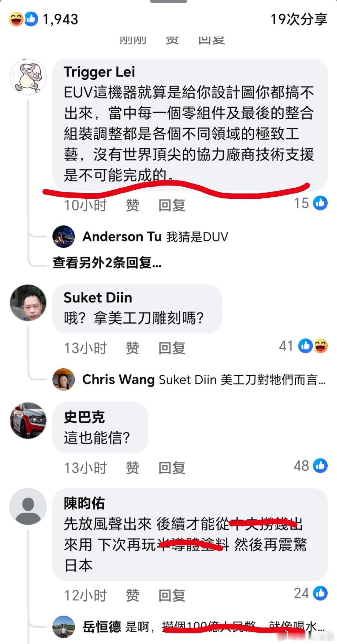Open Trigger Lei's profile picture
The width and height of the screenshot is (337, 644).
pos(28,77)
